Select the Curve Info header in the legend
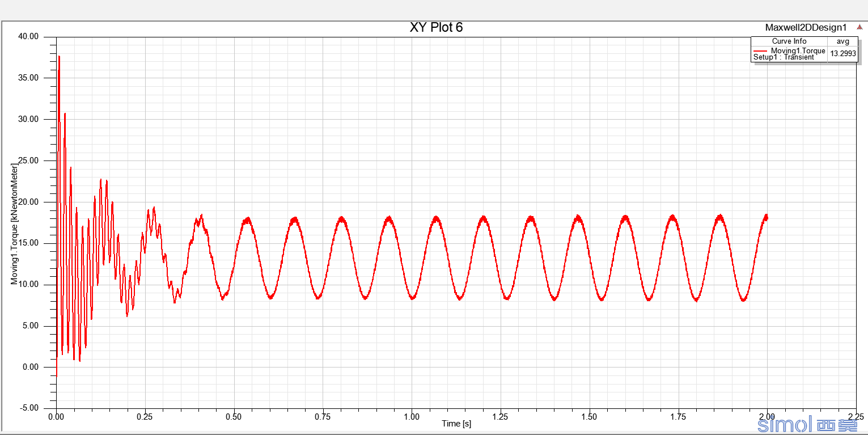The height and width of the screenshot is (435, 868). (789, 41)
